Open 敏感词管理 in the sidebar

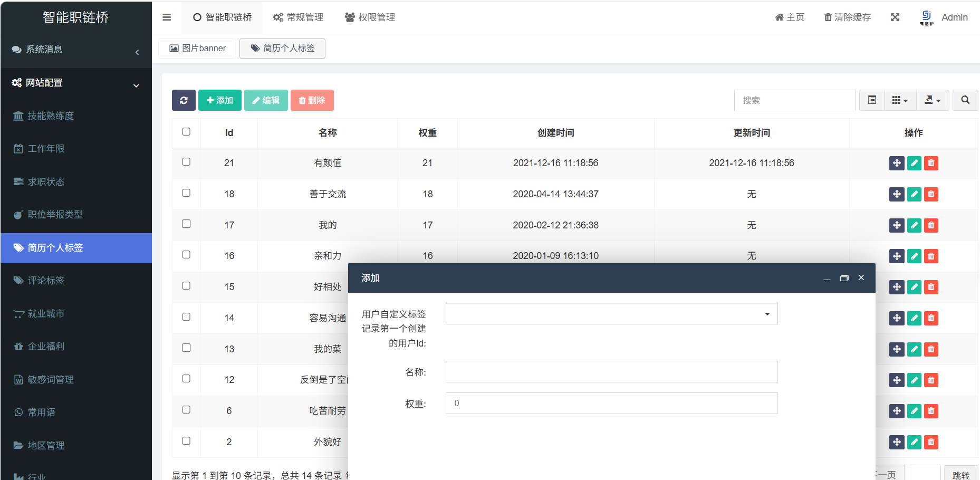[x=51, y=380]
